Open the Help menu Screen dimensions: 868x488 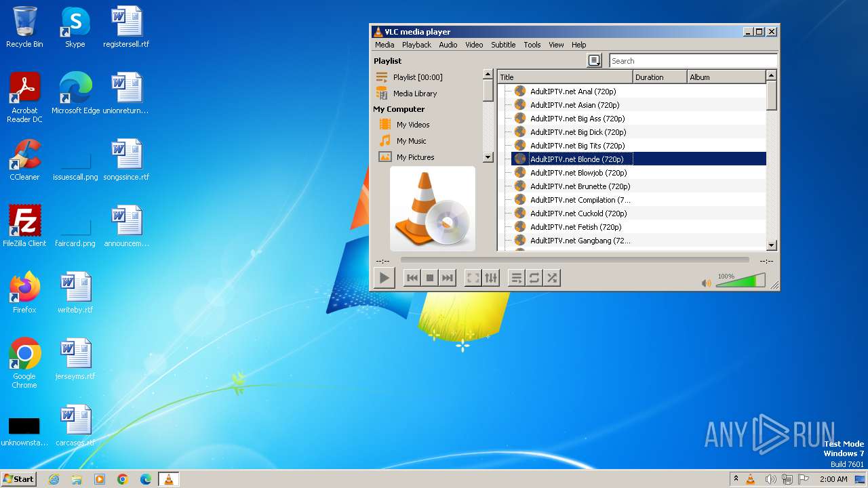tap(578, 45)
